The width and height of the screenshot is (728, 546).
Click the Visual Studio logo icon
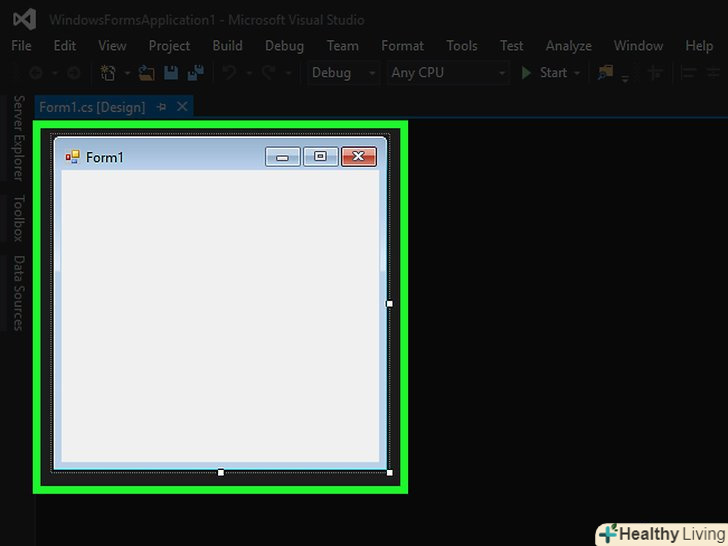point(24,19)
